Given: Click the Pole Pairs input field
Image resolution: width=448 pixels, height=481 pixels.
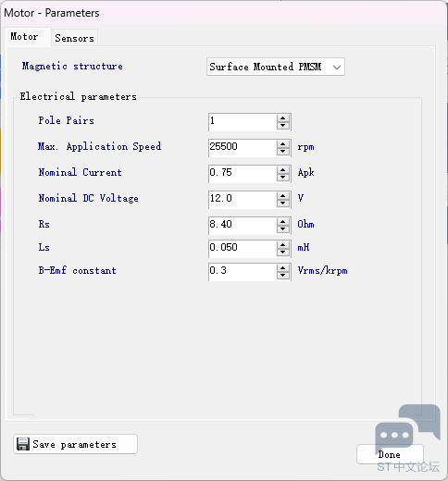Looking at the screenshot, I should tap(243, 122).
